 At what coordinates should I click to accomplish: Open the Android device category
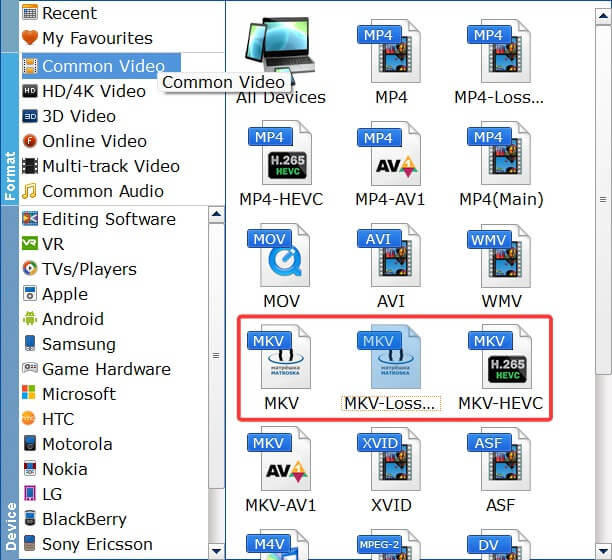coord(63,319)
